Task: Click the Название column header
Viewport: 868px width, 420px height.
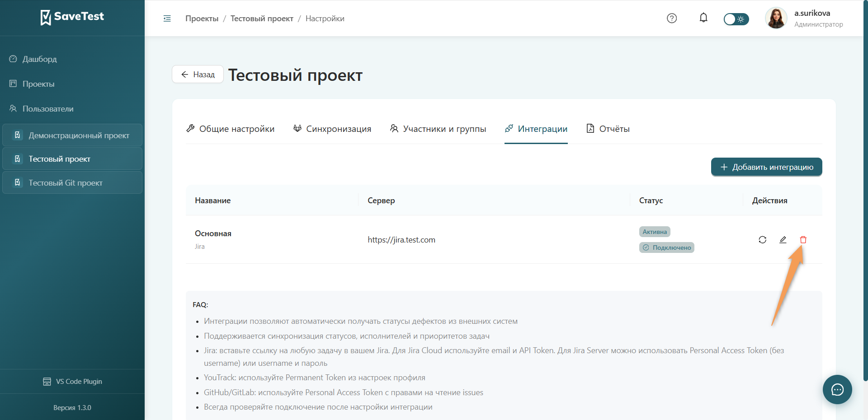Action: [x=212, y=201]
